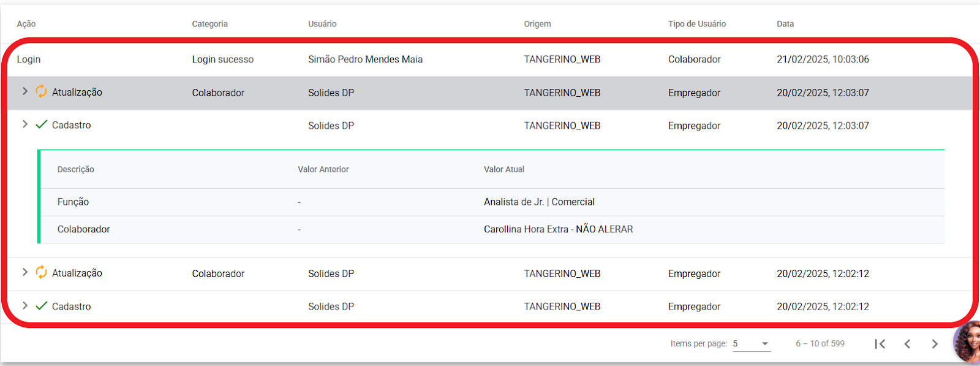
Task: Go to first page of results
Action: (x=880, y=344)
